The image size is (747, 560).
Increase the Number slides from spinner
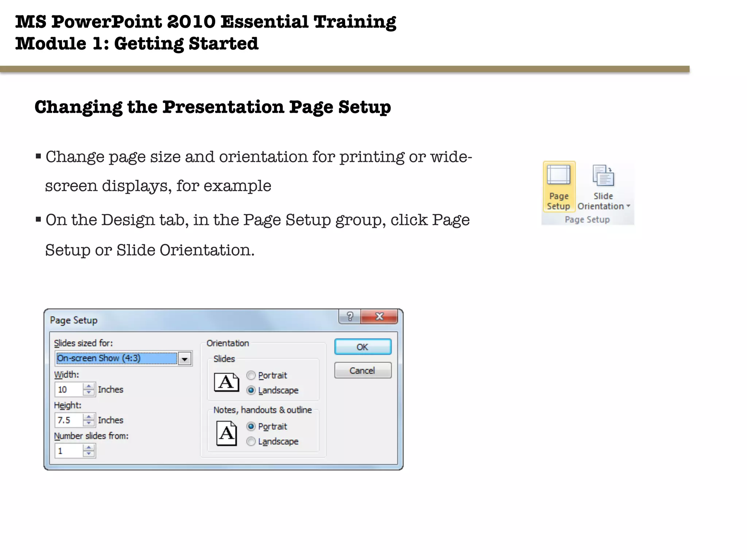(x=89, y=448)
